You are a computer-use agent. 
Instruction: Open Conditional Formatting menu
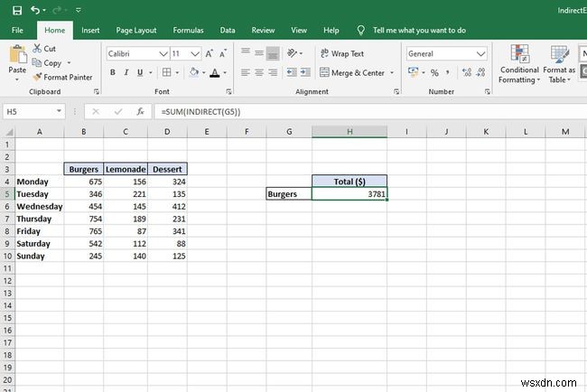pyautogui.click(x=519, y=64)
